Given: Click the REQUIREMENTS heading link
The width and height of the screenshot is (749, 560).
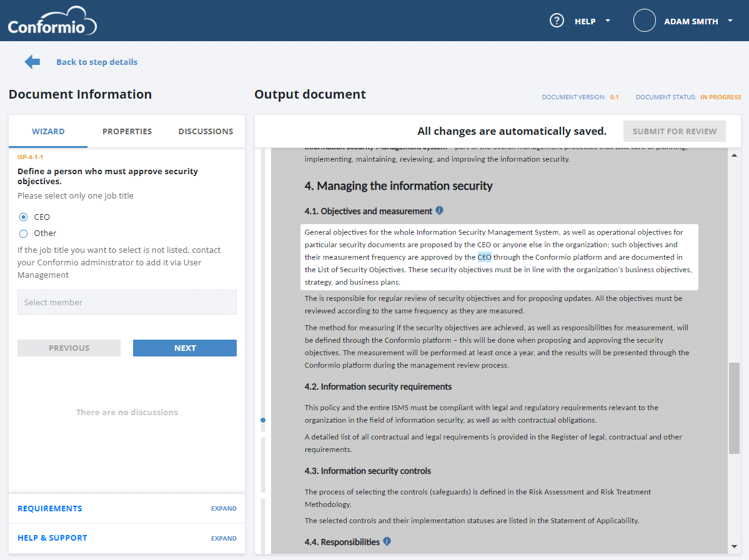Looking at the screenshot, I should coord(50,508).
